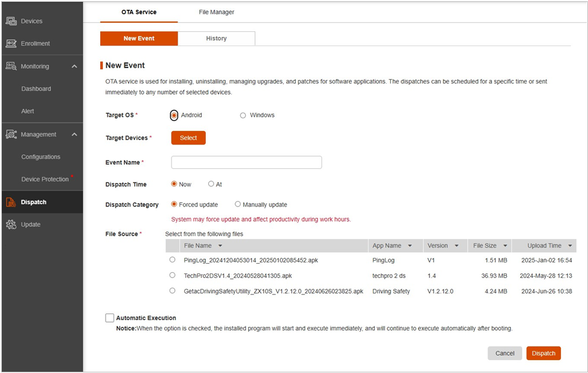The height and width of the screenshot is (373, 588).
Task: Click the Management gear icon
Action: pos(11,135)
